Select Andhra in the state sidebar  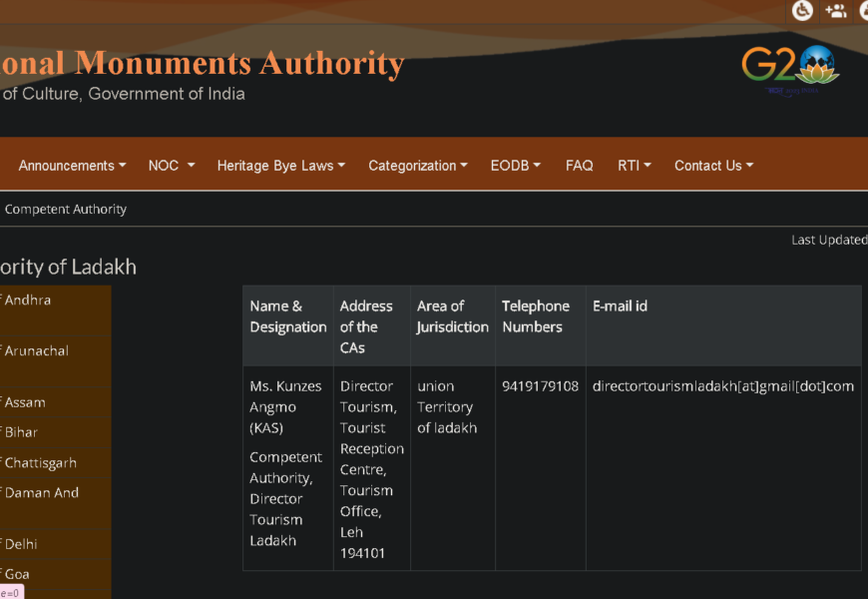tap(55, 309)
